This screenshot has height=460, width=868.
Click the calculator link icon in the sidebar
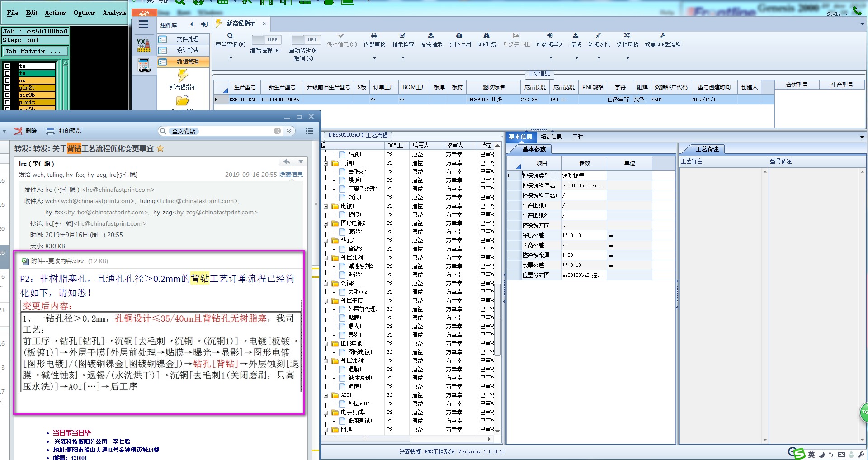pos(144,66)
